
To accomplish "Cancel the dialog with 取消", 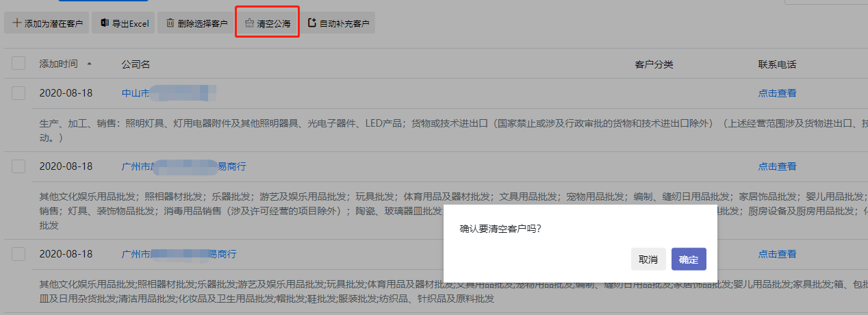I will coord(648,260).
